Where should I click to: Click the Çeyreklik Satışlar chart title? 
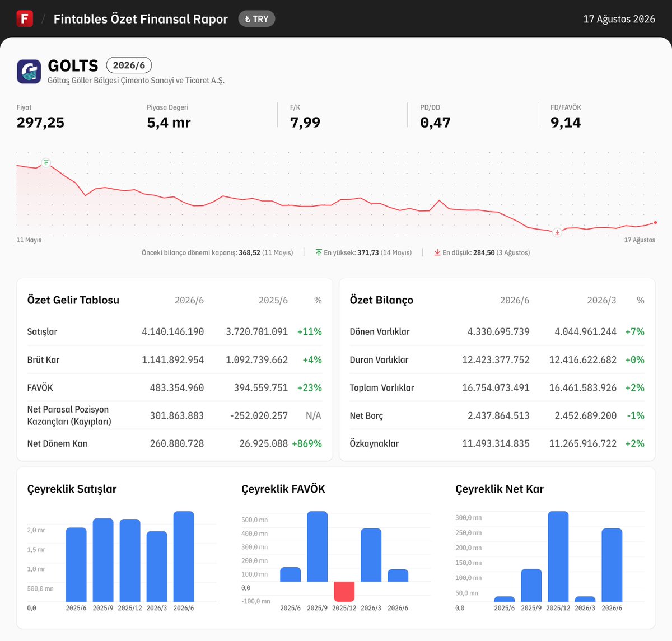pyautogui.click(x=72, y=489)
